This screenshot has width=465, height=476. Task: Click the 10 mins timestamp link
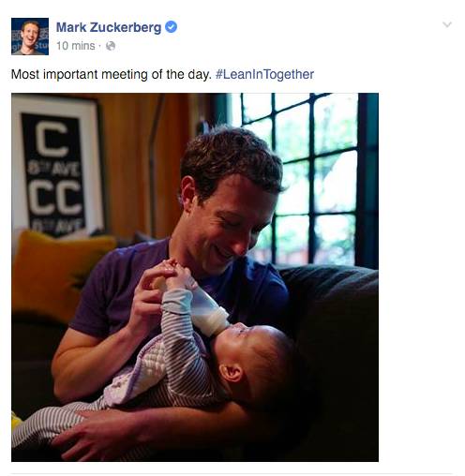pos(76,46)
